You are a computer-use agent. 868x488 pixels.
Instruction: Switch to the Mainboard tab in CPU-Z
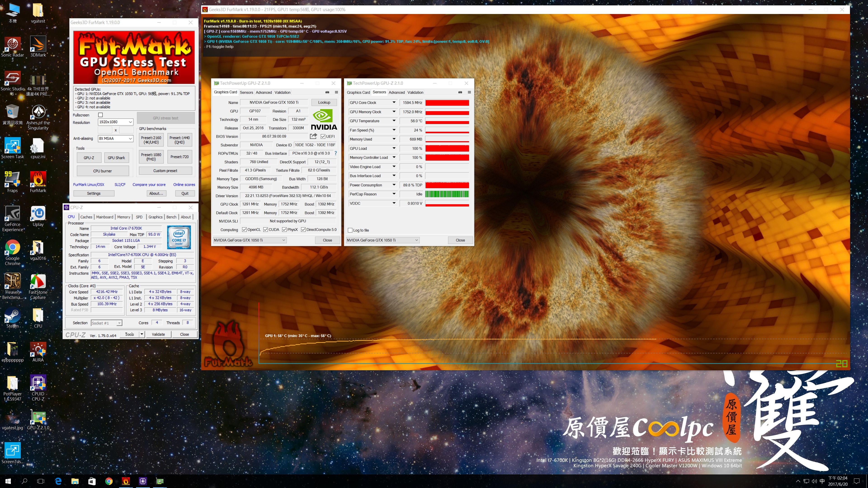pyautogui.click(x=105, y=217)
